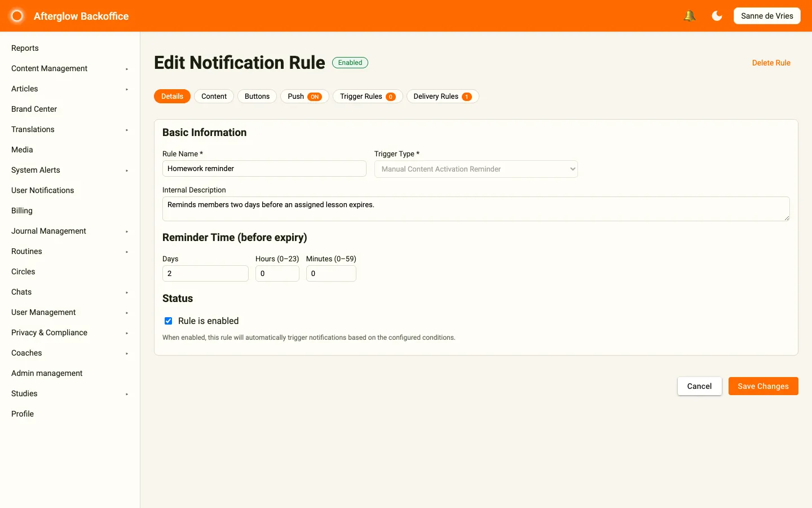This screenshot has width=812, height=508.
Task: Toggle the Rule is enabled checkbox
Action: point(168,321)
